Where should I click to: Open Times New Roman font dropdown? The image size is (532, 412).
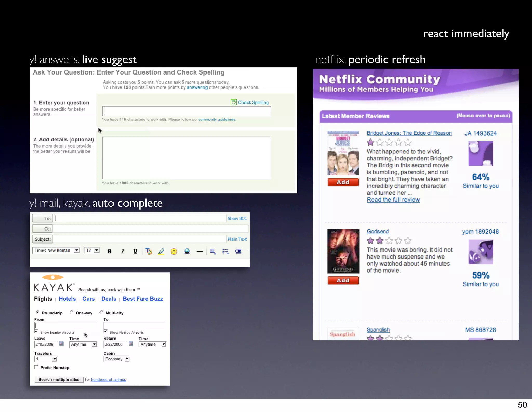tap(56, 251)
